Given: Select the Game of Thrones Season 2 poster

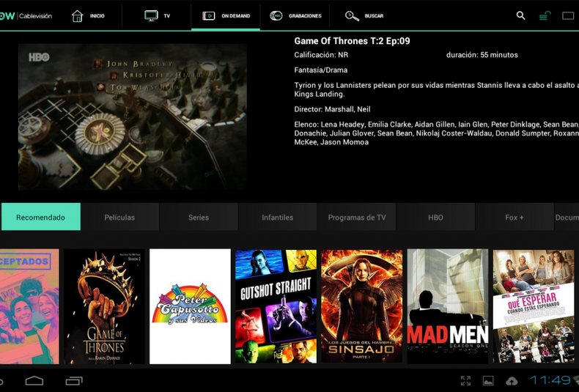Looking at the screenshot, I should point(104,306).
